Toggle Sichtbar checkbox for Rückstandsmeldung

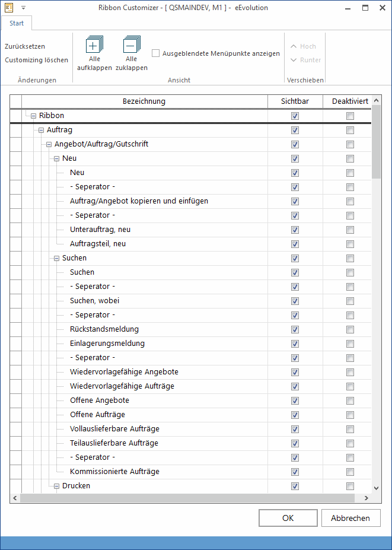click(x=295, y=329)
